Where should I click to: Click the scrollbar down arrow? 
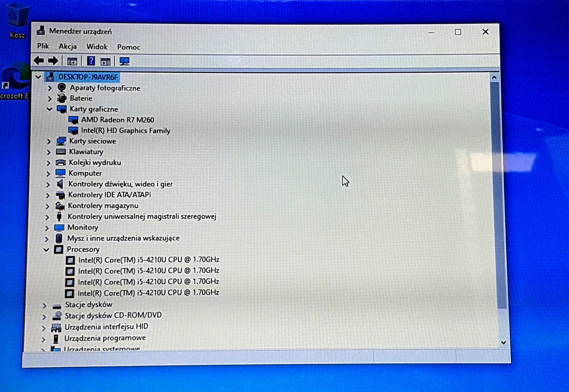point(503,342)
